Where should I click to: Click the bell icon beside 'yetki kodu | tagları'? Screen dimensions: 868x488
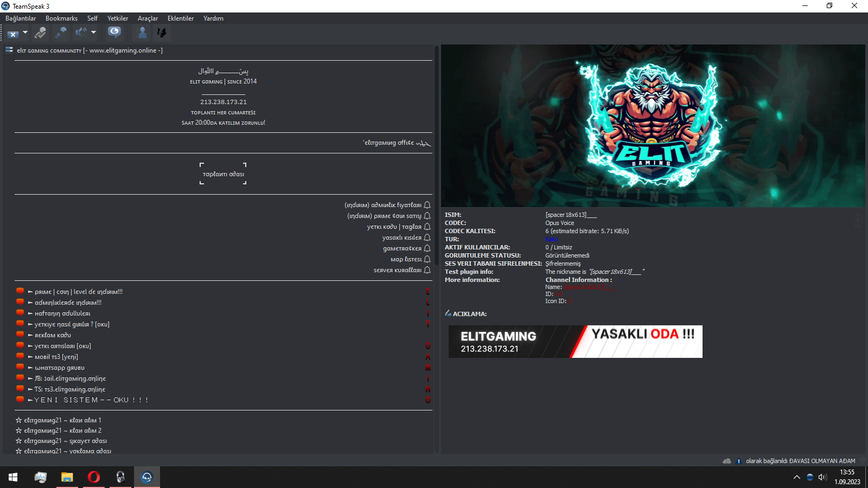tap(427, 227)
